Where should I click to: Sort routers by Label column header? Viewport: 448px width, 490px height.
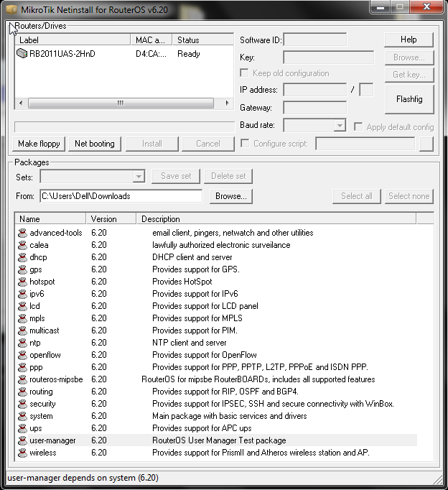click(73, 40)
